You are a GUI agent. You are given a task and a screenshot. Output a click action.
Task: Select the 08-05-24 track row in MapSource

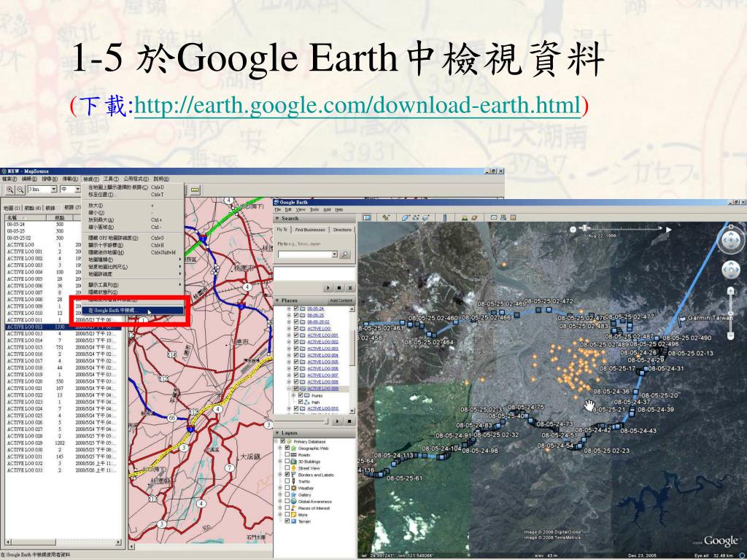(x=62, y=225)
